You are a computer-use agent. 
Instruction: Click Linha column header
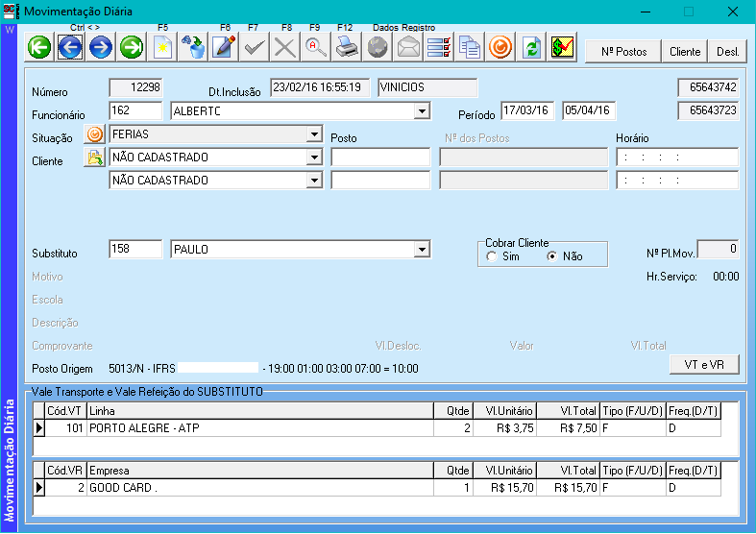[x=260, y=411]
